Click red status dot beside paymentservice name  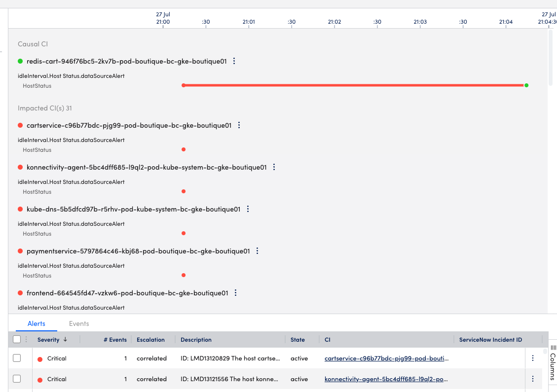tap(20, 250)
